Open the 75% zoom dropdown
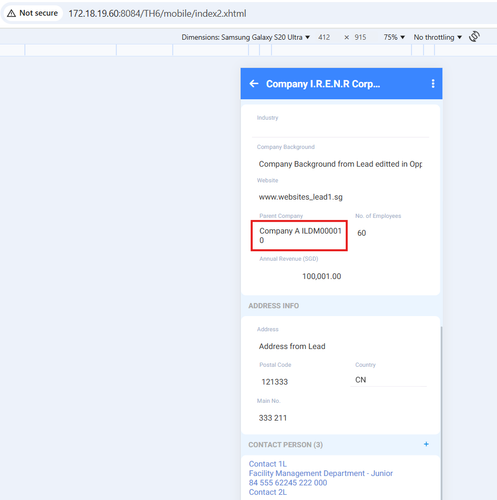This screenshot has height=500, width=497. (x=394, y=37)
